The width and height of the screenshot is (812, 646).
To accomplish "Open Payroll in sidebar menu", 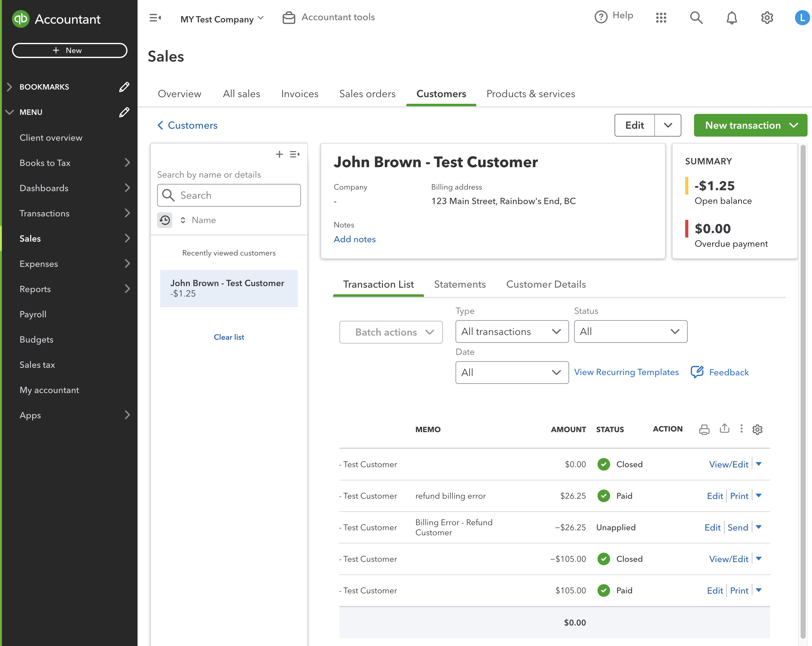I will (33, 314).
